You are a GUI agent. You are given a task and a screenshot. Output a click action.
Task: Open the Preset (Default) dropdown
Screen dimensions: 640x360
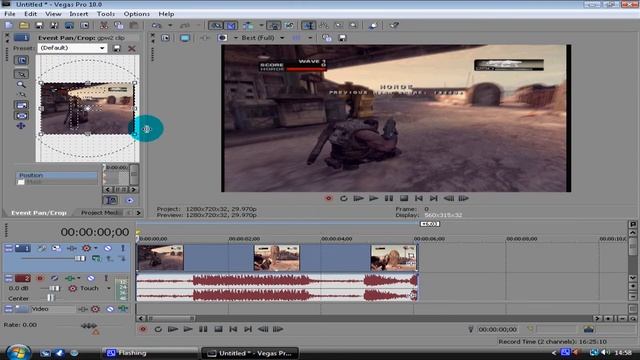point(102,48)
